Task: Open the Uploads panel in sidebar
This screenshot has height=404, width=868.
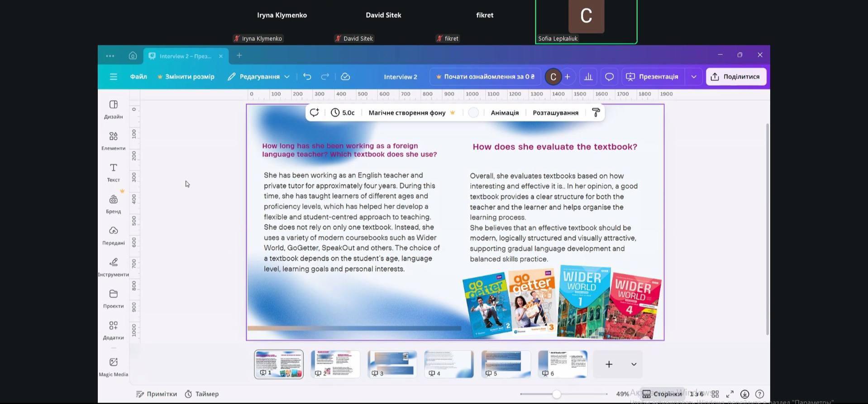Action: (x=113, y=236)
